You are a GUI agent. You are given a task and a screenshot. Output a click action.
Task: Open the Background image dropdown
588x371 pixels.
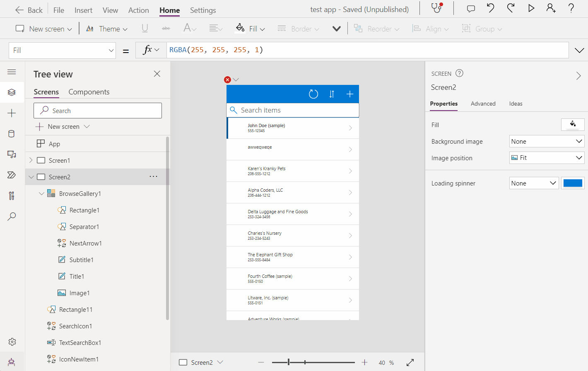(x=547, y=141)
